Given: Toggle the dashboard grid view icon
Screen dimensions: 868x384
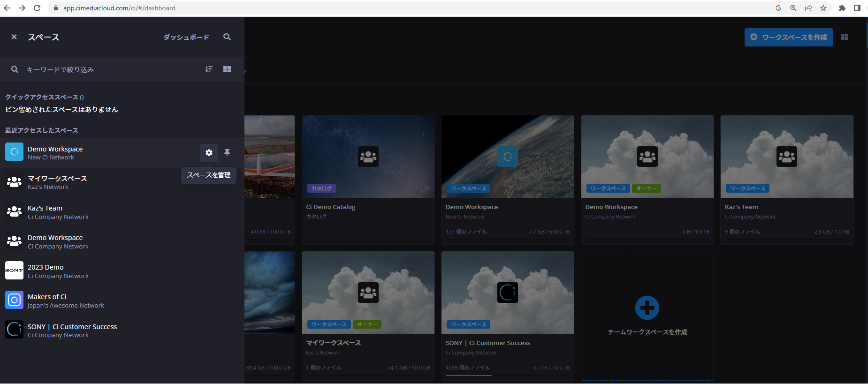Looking at the screenshot, I should pyautogui.click(x=845, y=37).
